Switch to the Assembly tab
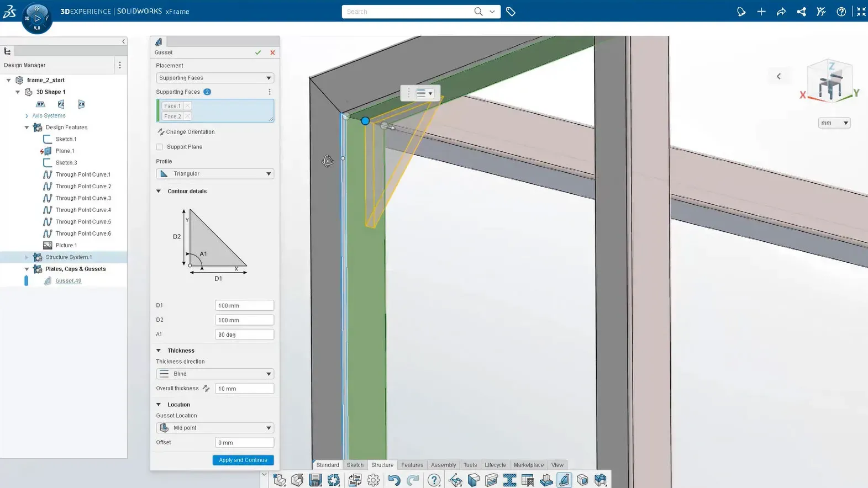 tap(444, 465)
